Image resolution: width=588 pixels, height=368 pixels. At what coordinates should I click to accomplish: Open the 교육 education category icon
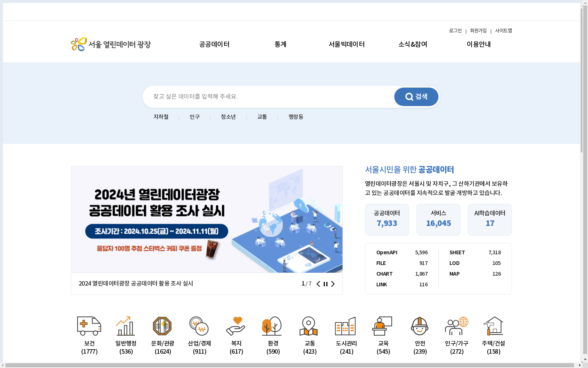tap(383, 326)
